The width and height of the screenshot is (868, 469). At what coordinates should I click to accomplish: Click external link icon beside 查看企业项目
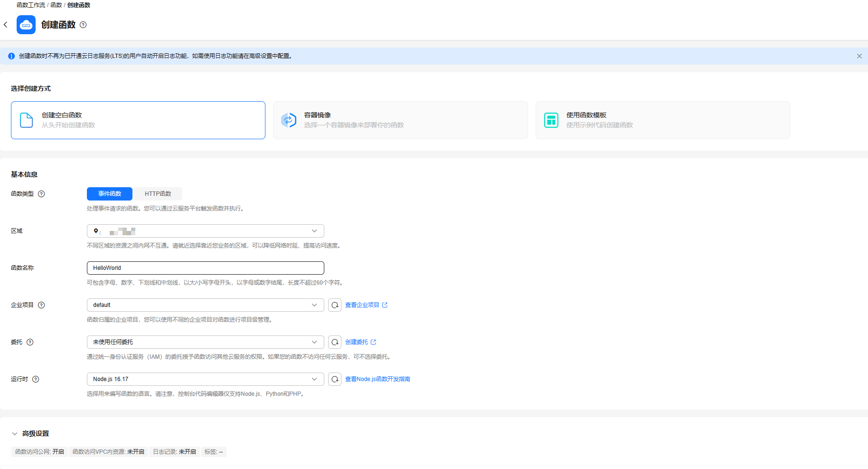tap(385, 305)
